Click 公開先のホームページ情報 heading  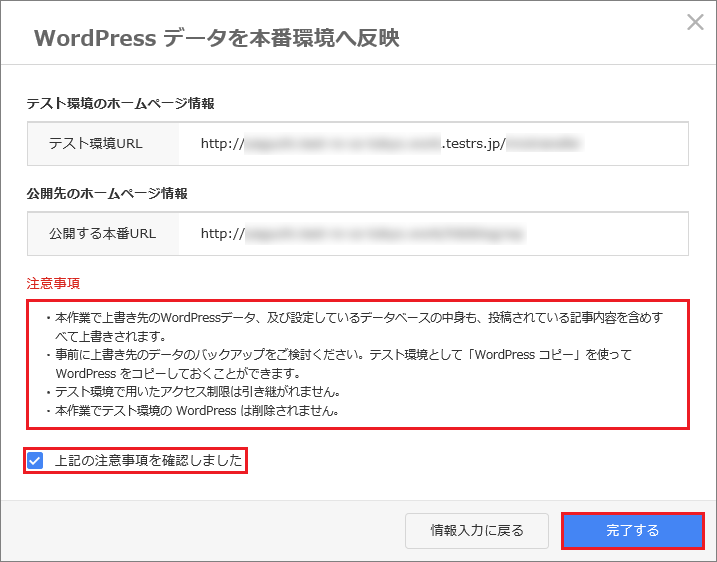107,194
